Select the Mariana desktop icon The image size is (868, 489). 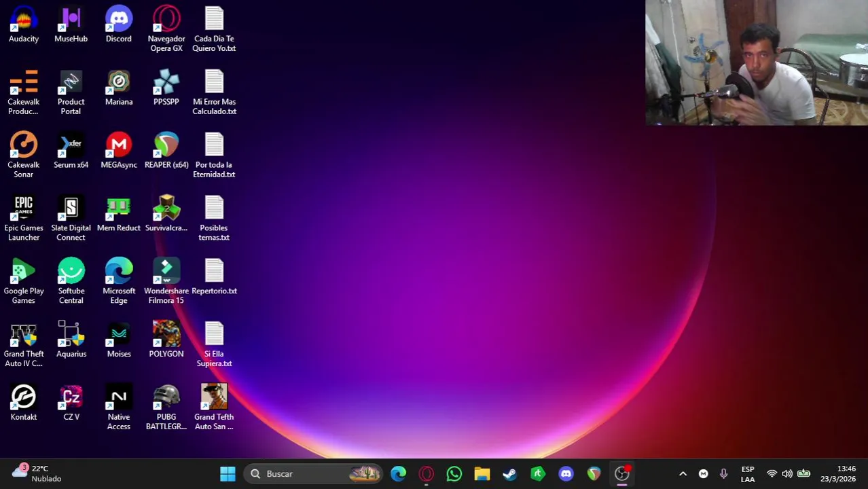119,88
